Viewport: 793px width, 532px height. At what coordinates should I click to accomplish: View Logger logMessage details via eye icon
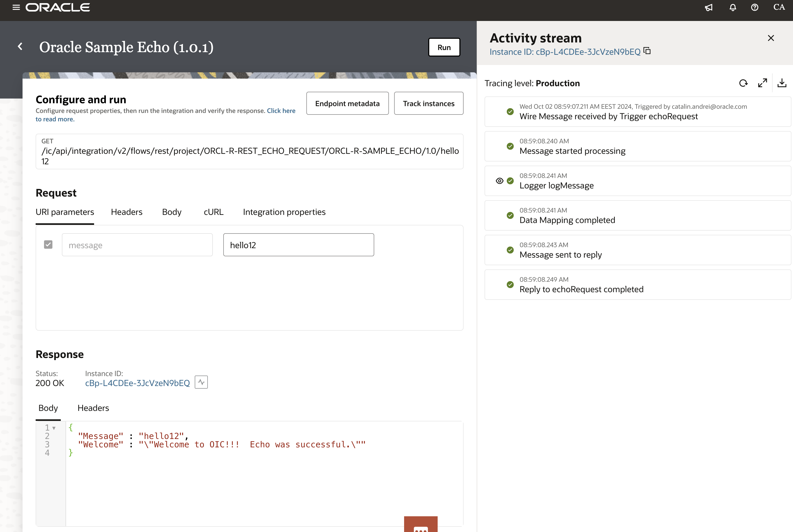coord(499,181)
